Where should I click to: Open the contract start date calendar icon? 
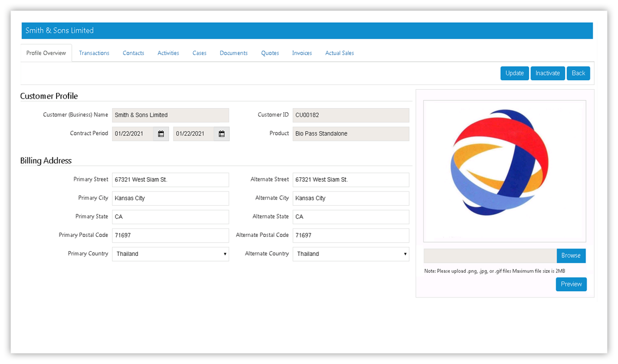coord(161,134)
